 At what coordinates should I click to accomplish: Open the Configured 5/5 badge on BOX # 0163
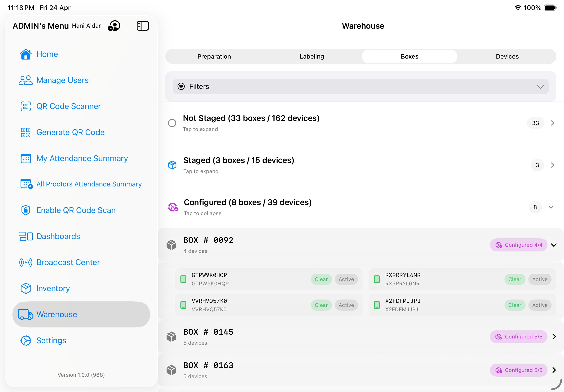click(x=518, y=370)
